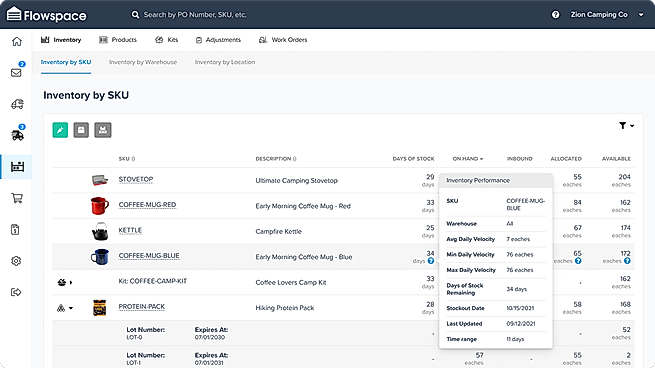Click the AVAILABLE column header
The height and width of the screenshot is (368, 655).
coord(616,159)
